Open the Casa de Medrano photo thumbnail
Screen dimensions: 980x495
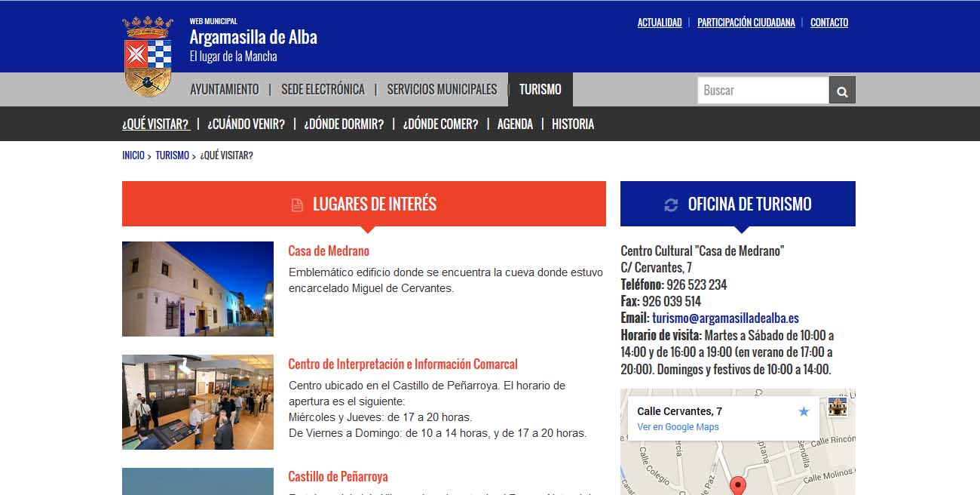coord(198,289)
